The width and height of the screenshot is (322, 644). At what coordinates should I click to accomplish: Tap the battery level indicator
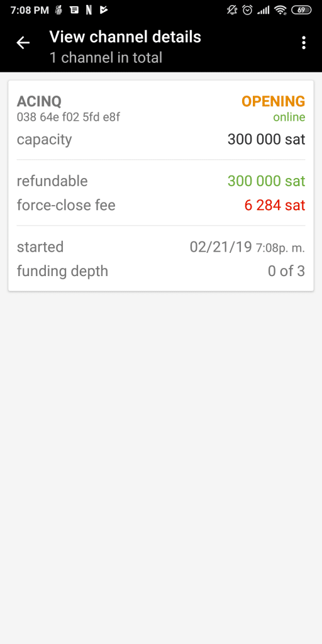coord(301,10)
